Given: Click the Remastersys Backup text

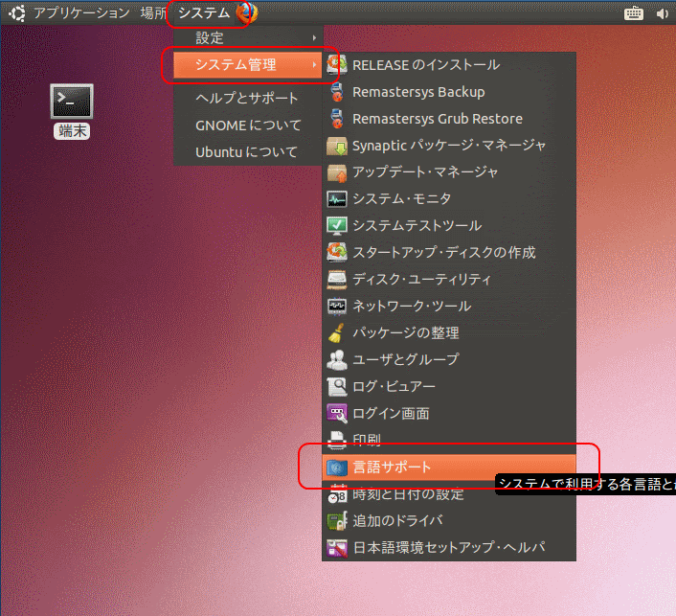Looking at the screenshot, I should pyautogui.click(x=418, y=92).
